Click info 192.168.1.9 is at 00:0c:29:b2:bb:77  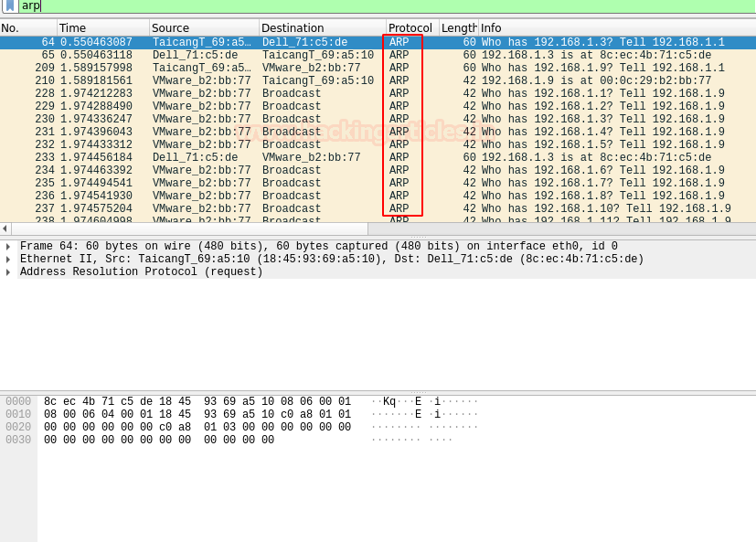pos(596,80)
